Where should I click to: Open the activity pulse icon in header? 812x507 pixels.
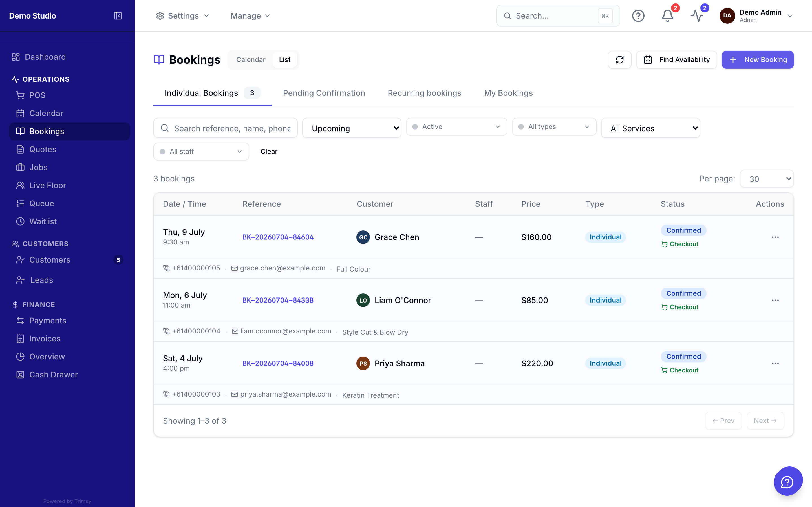[x=697, y=16]
